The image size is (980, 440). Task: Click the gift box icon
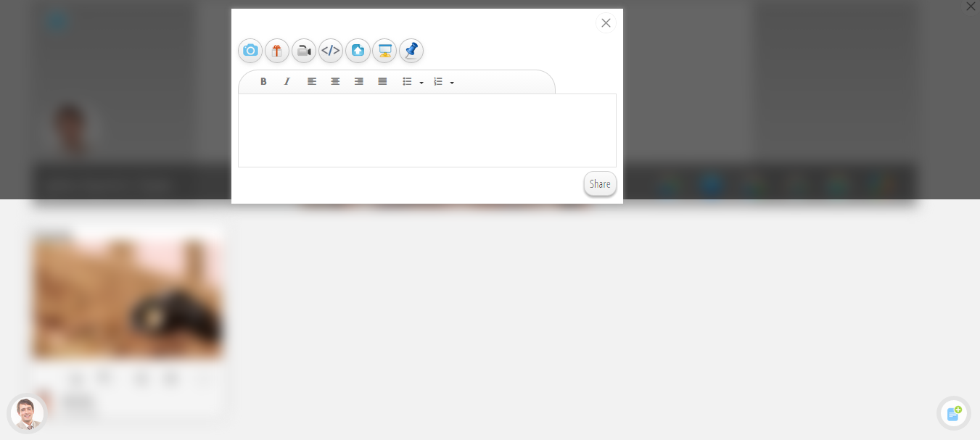click(x=277, y=51)
